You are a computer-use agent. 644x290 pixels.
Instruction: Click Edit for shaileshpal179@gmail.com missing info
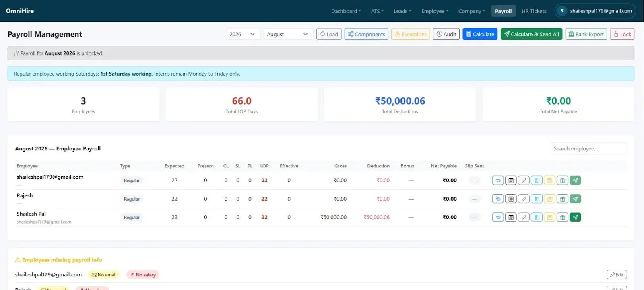pos(617,275)
